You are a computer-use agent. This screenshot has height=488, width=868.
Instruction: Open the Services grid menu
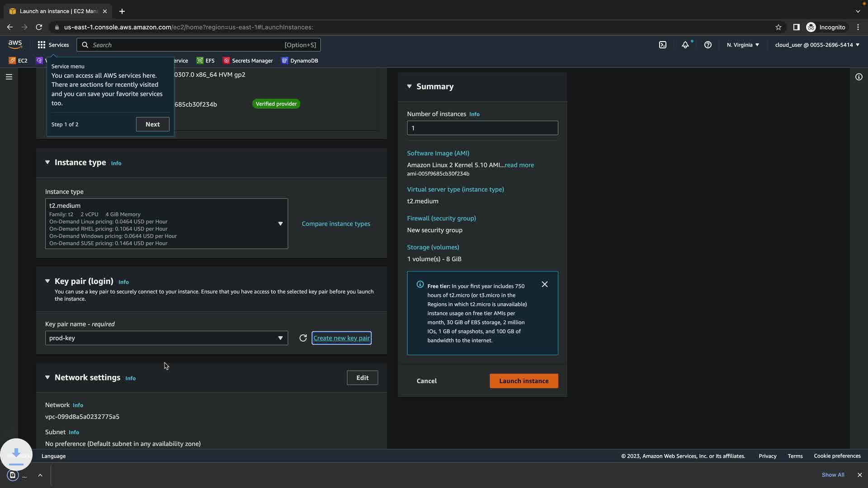[53, 45]
